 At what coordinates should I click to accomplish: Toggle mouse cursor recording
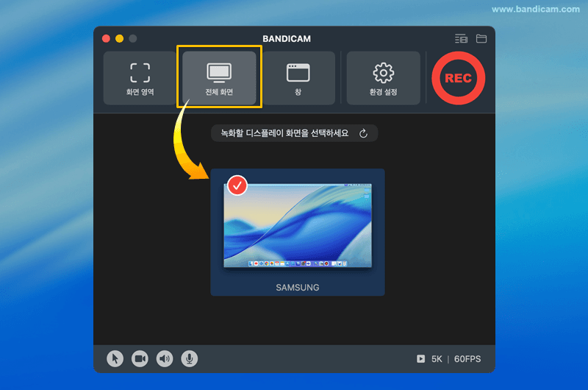tap(115, 359)
